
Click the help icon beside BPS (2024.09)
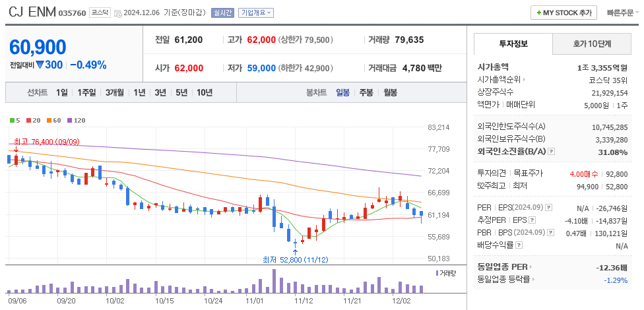pyautogui.click(x=551, y=232)
